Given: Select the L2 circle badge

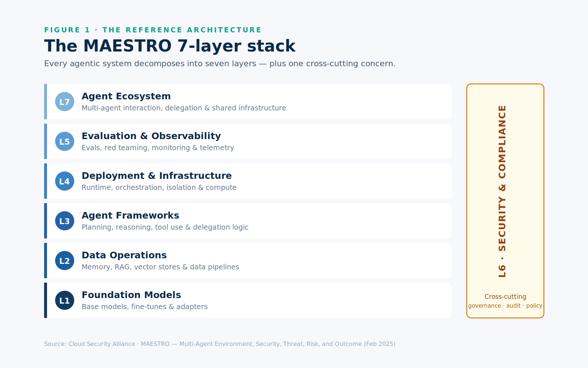Looking at the screenshot, I should [65, 261].
